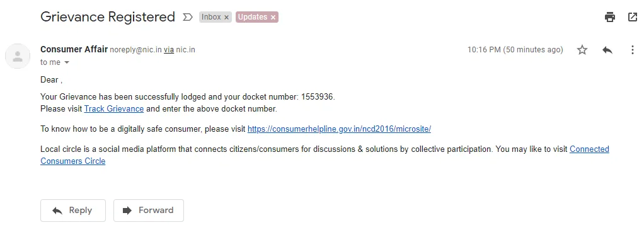Click the Forward button below the message

(x=149, y=211)
